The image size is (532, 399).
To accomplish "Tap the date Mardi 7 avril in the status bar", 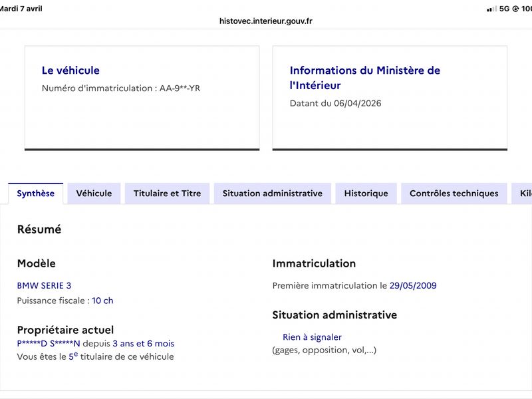I will click(x=21, y=9).
